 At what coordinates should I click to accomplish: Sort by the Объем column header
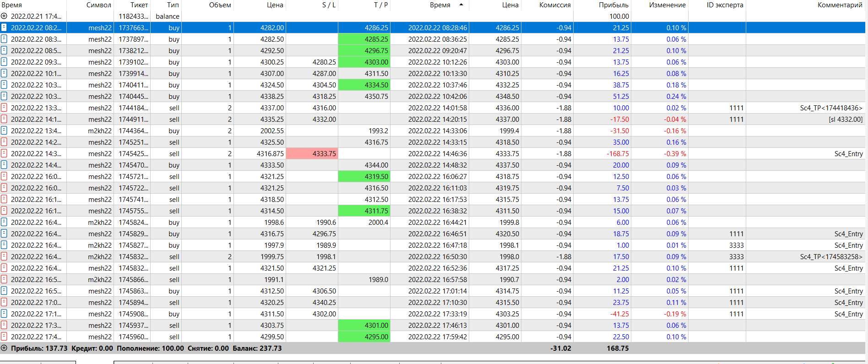point(220,5)
